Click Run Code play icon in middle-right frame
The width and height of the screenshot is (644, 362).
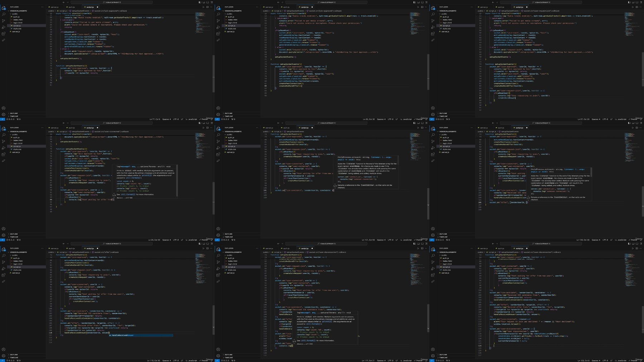tap(633, 127)
